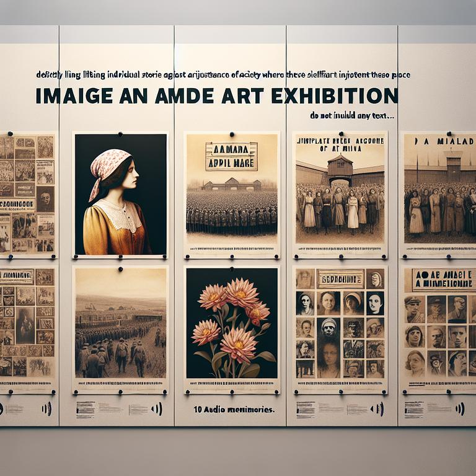Click the speaker icon on the far-right panel
Viewport: 476px width, 476px height.
click(459, 409)
